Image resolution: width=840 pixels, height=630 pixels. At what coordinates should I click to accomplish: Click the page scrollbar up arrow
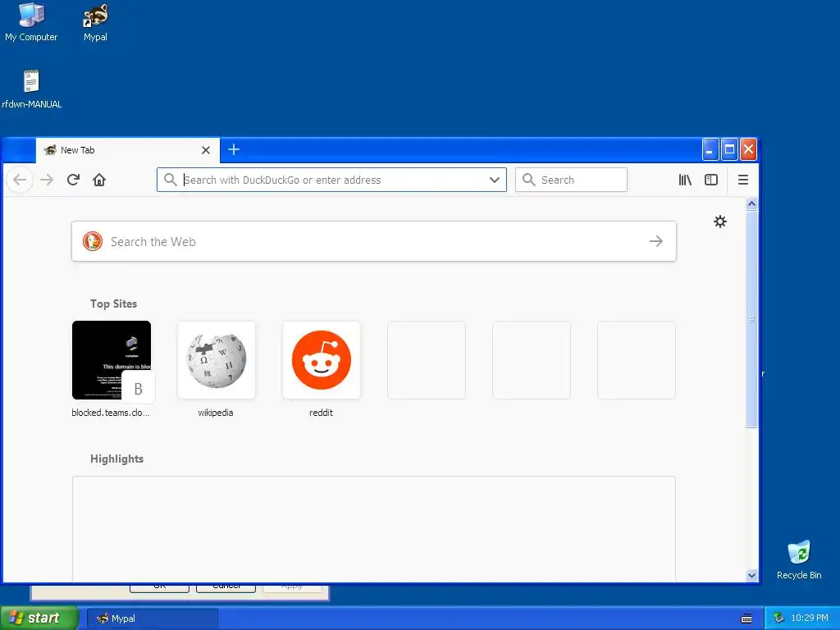point(751,203)
